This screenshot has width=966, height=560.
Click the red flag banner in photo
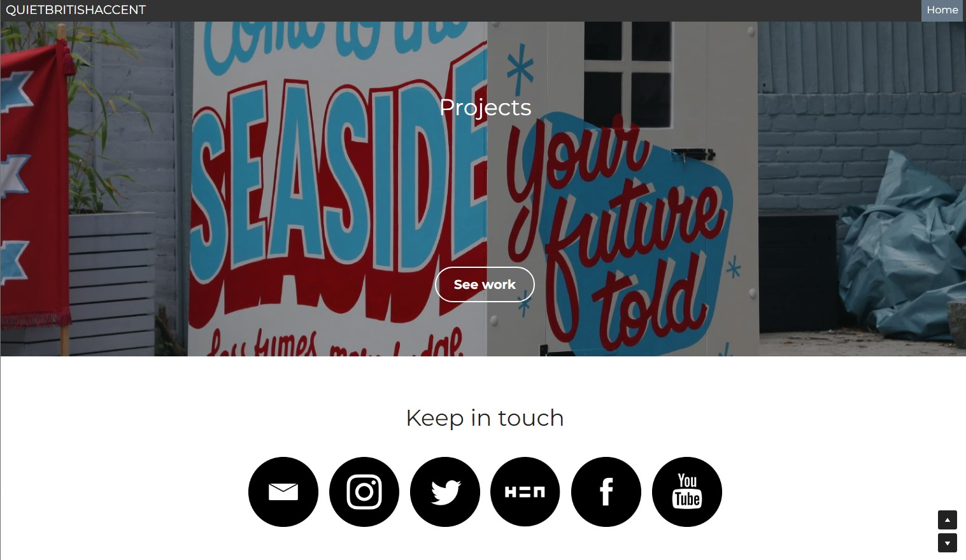coord(32,178)
